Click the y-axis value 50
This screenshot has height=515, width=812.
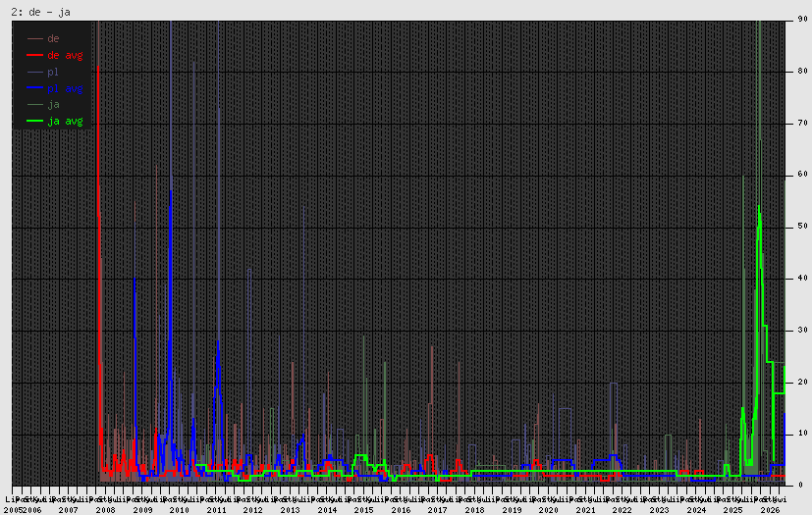[803, 227]
